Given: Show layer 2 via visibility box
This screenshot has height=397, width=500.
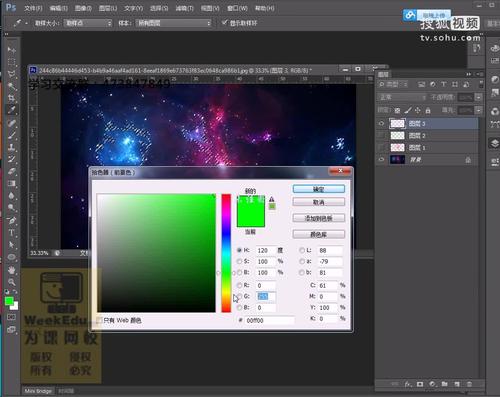Looking at the screenshot, I should [381, 136].
